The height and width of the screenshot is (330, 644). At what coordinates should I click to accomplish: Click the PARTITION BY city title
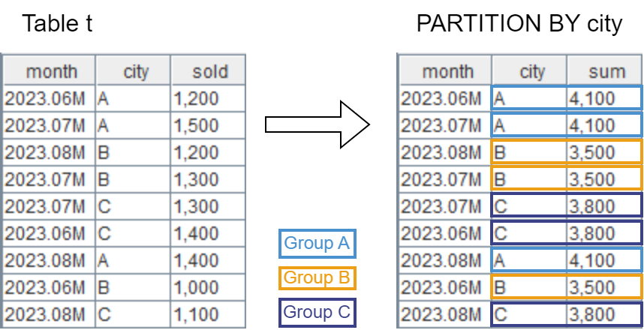click(519, 24)
